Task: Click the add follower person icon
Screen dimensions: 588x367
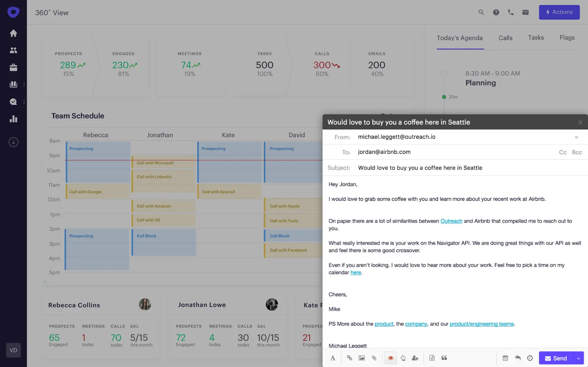Action: (x=415, y=358)
